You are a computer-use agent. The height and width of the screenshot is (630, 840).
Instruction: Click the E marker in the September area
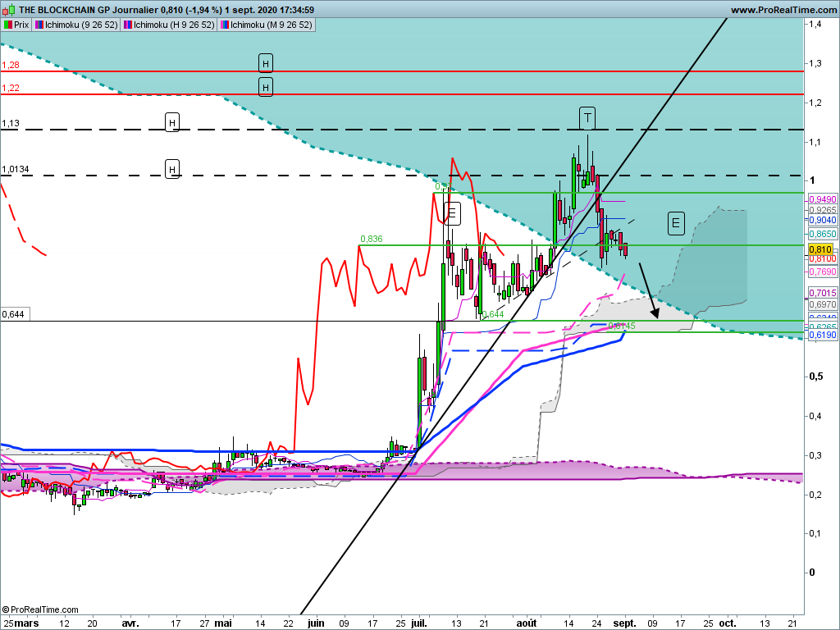pyautogui.click(x=676, y=223)
